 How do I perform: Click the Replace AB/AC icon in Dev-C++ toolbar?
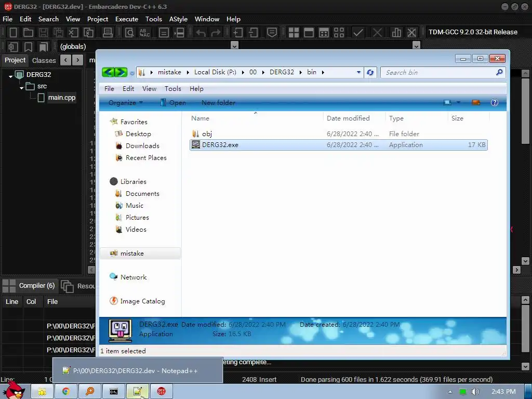click(144, 32)
